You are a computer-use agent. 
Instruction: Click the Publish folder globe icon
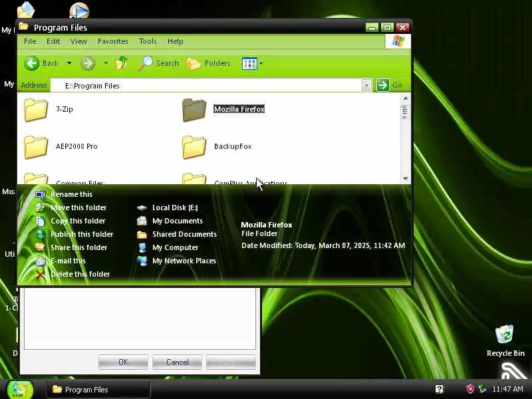point(40,235)
